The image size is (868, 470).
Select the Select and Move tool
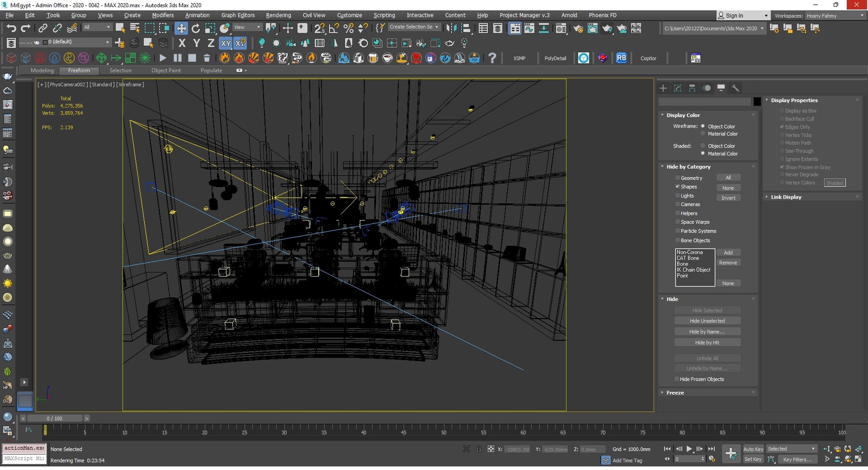[181, 28]
